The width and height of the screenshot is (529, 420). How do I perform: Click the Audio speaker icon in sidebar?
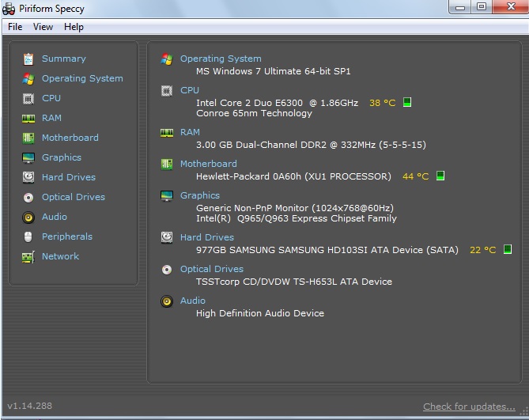point(28,218)
